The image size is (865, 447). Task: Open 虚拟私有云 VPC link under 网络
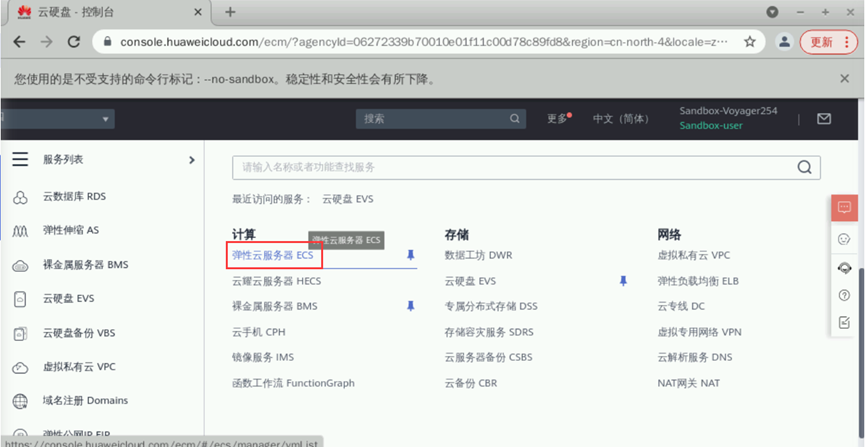[693, 255]
